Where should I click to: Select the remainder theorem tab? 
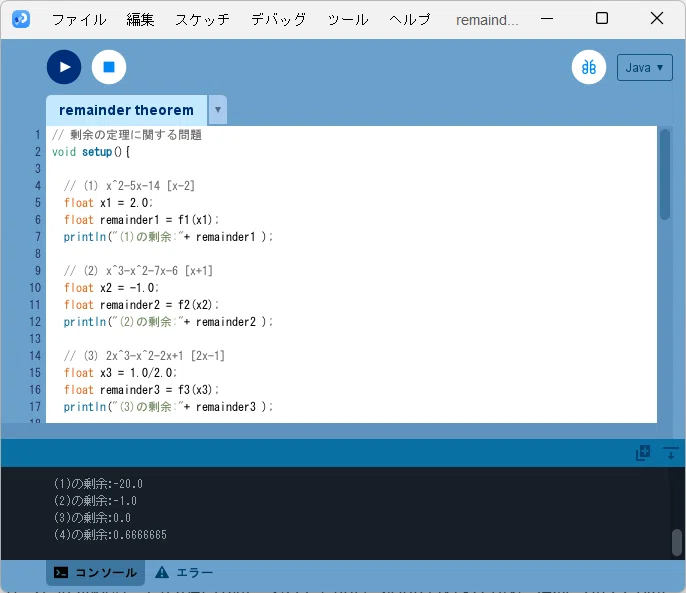pyautogui.click(x=126, y=110)
